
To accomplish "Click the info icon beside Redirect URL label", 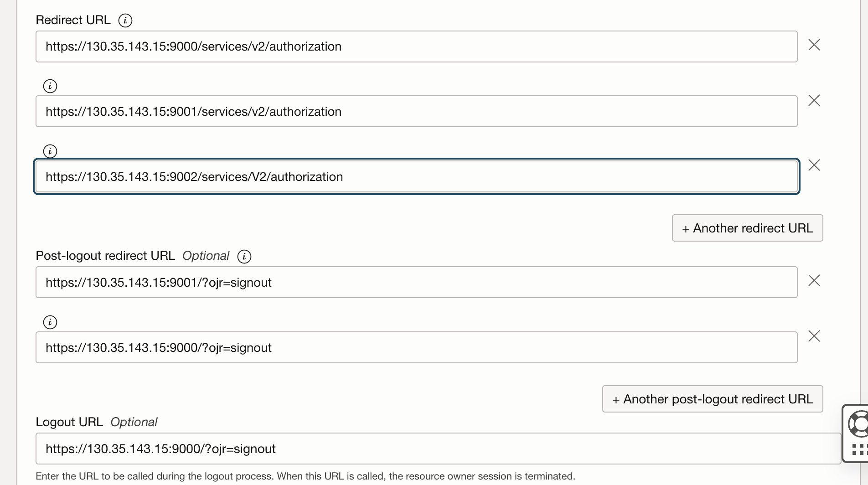I will (x=125, y=21).
